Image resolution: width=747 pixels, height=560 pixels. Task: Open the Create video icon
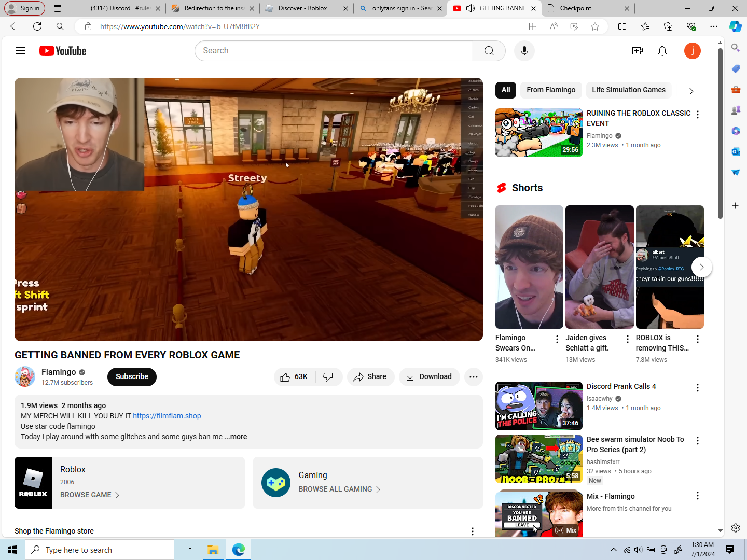coord(638,51)
